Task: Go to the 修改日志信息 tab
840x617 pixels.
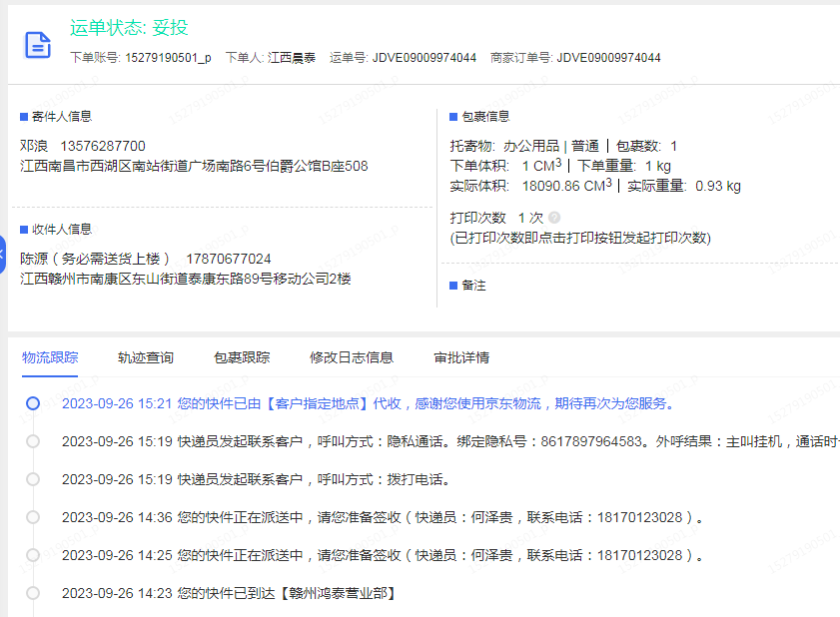Action: click(351, 357)
